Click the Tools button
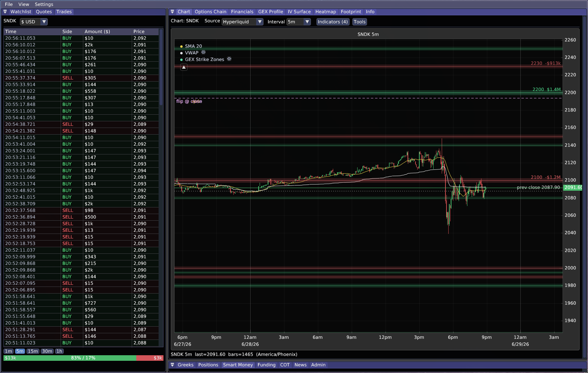Viewport: 588px width, 373px height. 359,22
